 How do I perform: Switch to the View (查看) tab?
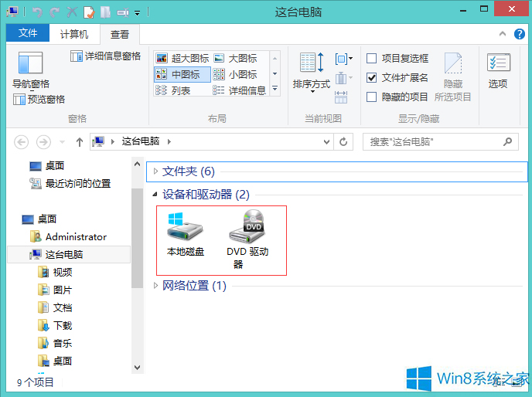[120, 34]
